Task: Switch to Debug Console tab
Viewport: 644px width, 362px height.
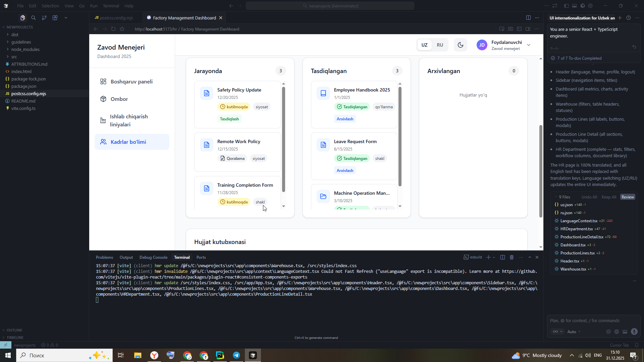Action: (x=153, y=257)
